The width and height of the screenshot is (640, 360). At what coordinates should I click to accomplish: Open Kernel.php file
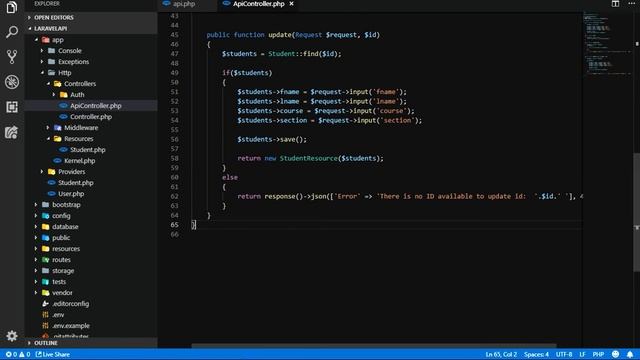pos(79,161)
